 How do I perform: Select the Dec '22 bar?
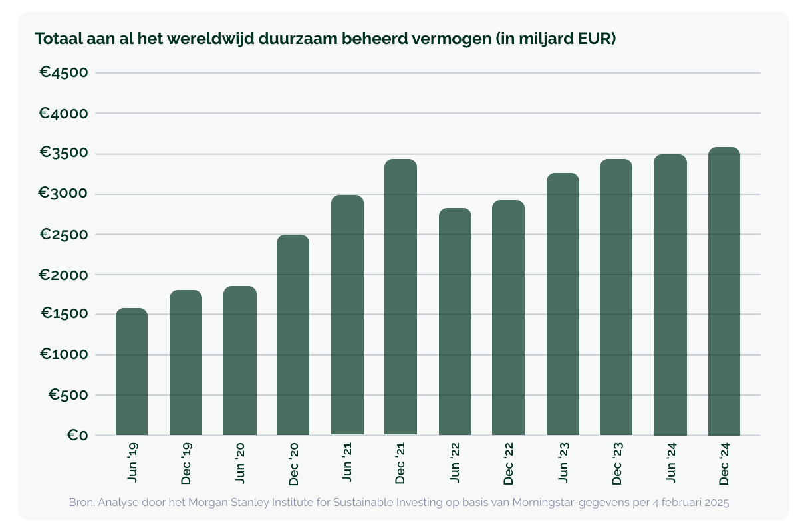click(509, 318)
